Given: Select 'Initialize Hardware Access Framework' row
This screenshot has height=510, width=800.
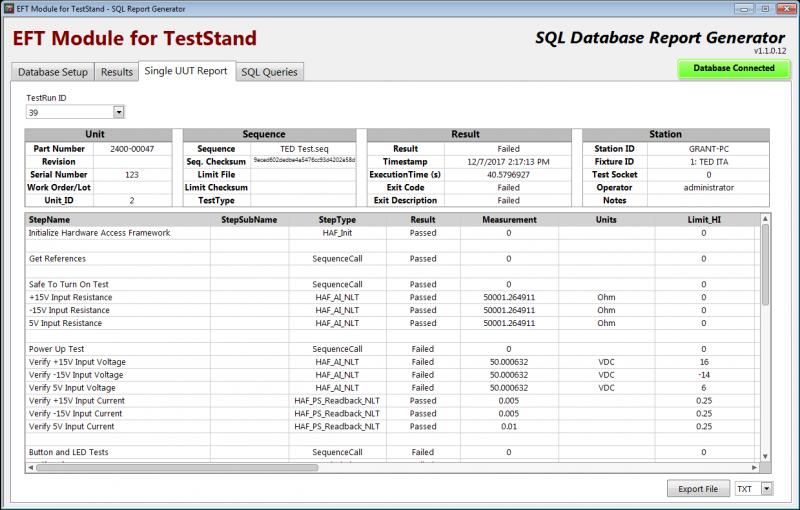Looking at the screenshot, I should [390, 233].
